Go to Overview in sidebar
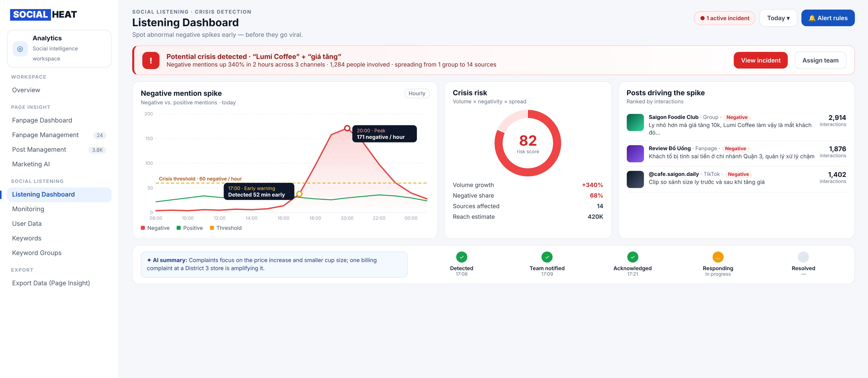This screenshot has height=378, width=868. pos(59,90)
